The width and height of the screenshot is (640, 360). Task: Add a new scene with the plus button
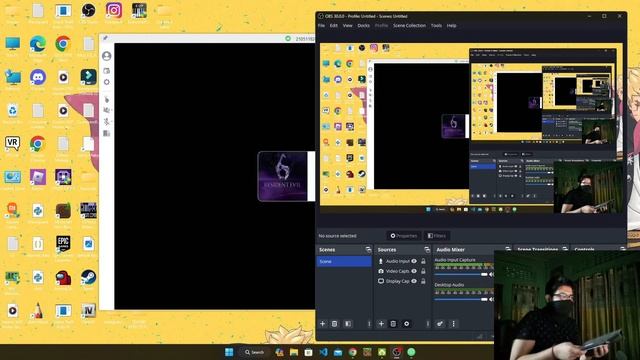(322, 324)
